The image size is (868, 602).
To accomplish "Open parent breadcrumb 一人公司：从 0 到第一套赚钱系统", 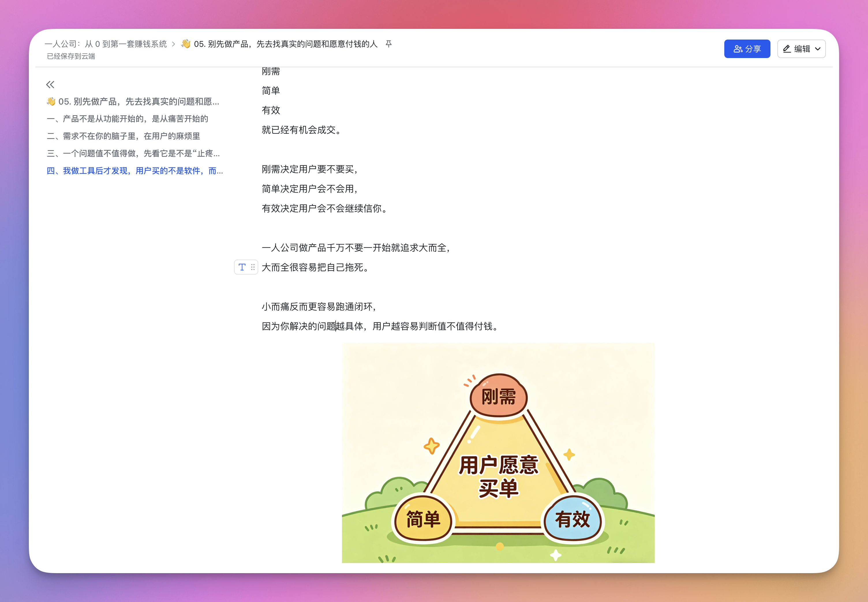I will point(106,44).
